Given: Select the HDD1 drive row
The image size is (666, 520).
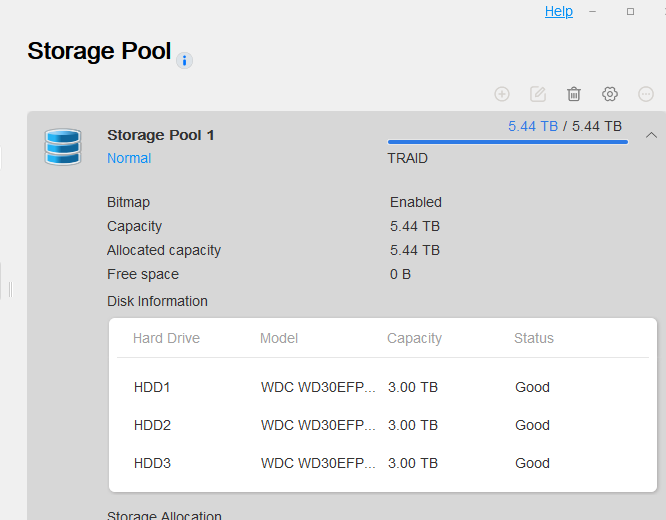Looking at the screenshot, I should pos(383,387).
